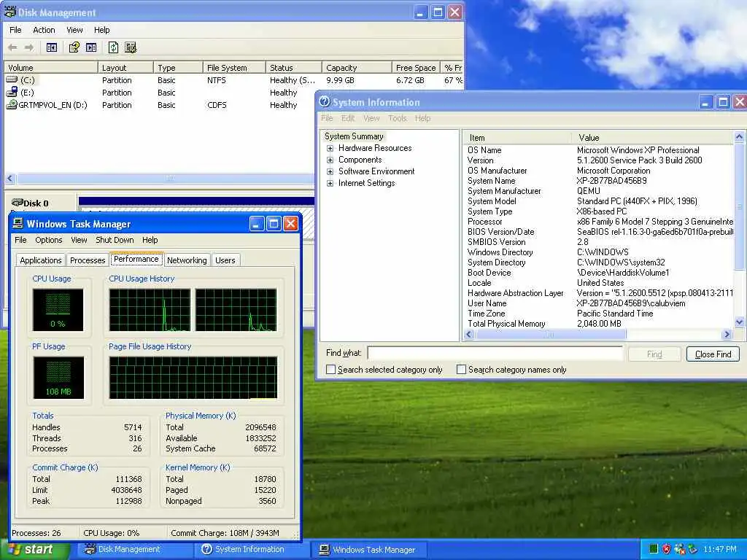
Task: Click the Refresh icon in Disk Management toolbar
Action: tap(113, 47)
